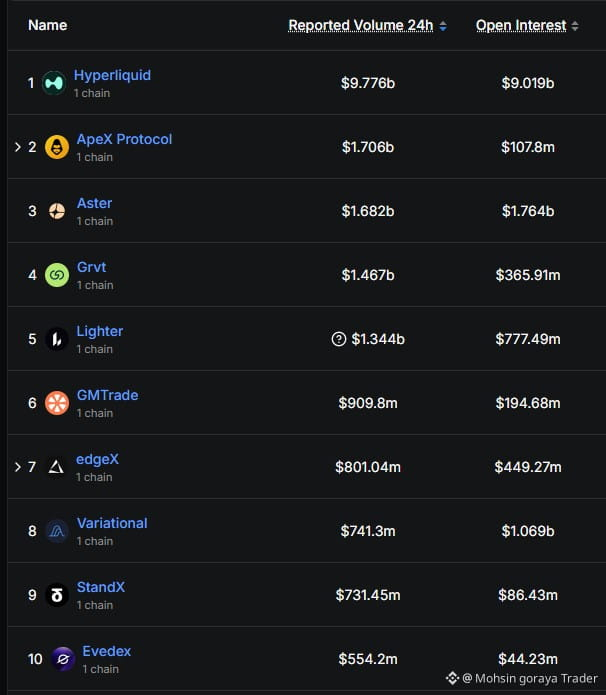The width and height of the screenshot is (606, 695).
Task: Sort by Reported Volume 24h arrows
Action: (x=442, y=26)
